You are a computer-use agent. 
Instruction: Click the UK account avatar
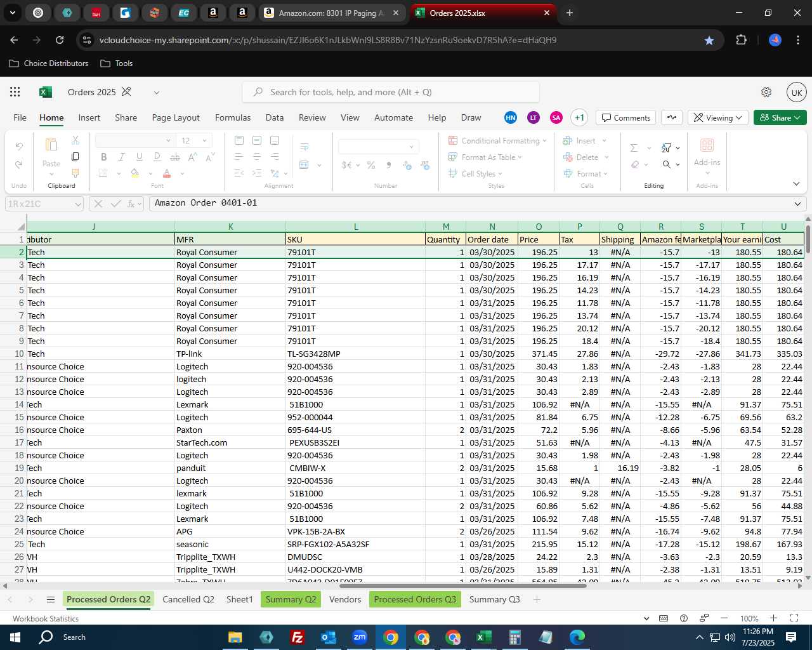point(797,92)
